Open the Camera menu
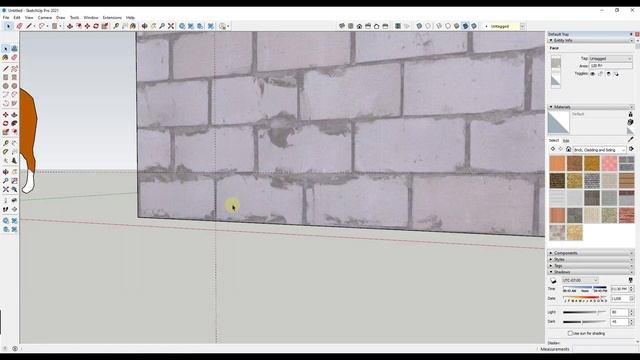Viewport: 640px width, 360px height. (45, 18)
